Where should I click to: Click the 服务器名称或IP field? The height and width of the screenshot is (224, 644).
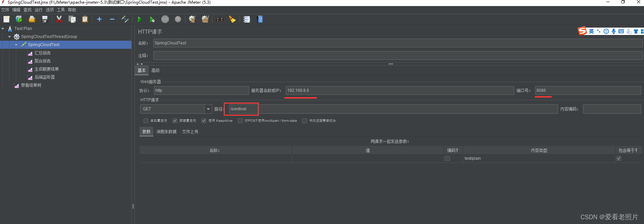click(400, 90)
